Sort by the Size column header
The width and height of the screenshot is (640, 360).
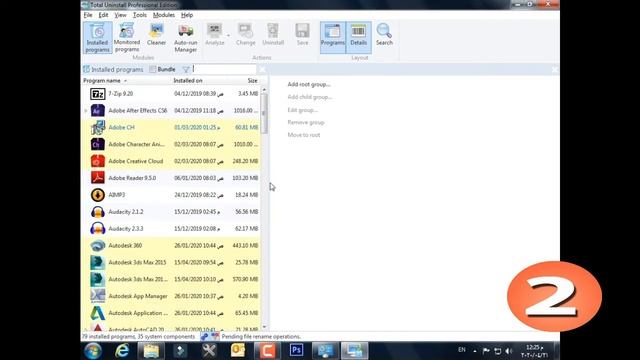(x=252, y=81)
